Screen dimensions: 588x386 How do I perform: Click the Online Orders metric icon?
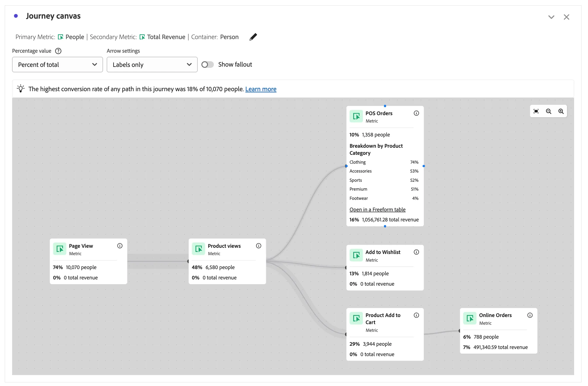pos(470,319)
